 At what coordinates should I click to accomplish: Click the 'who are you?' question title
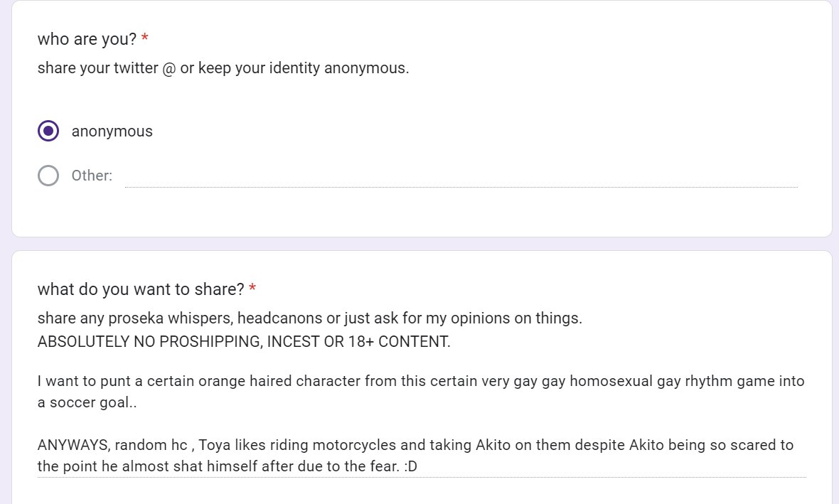[87, 39]
